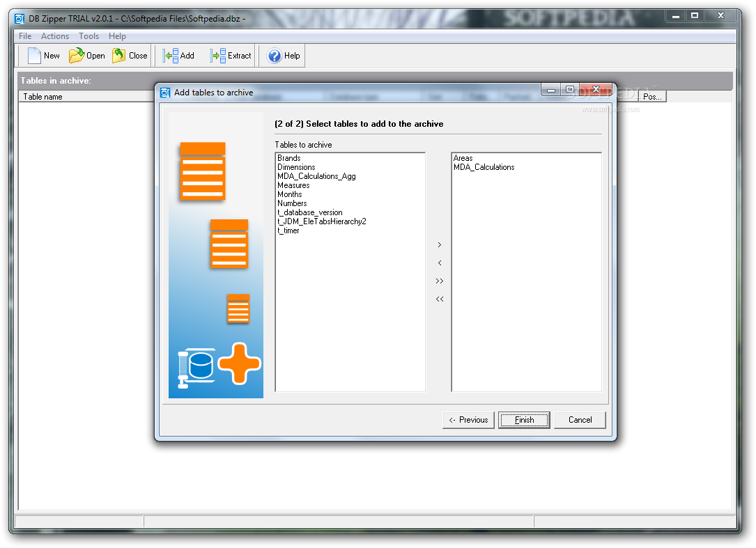Close the DB Zipper main window
756x548 pixels.
tap(720, 16)
